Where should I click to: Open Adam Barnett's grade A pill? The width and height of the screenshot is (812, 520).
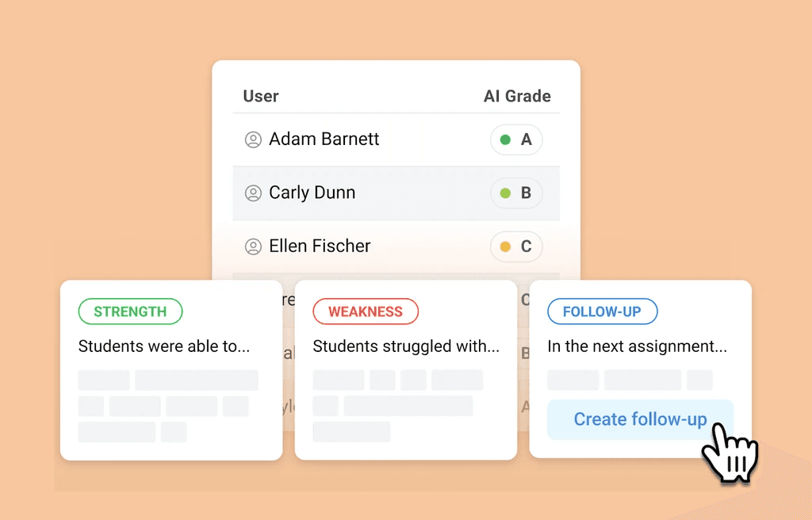tap(516, 140)
